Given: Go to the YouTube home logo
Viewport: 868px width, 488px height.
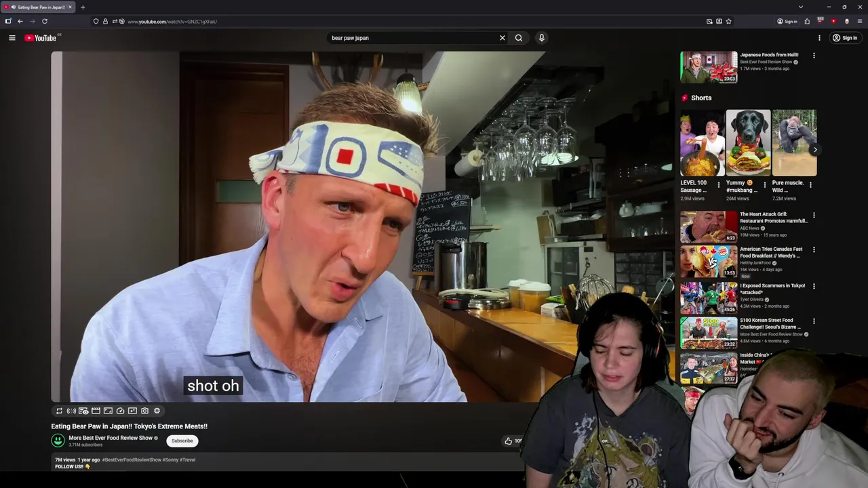Looking at the screenshot, I should pos(42,38).
